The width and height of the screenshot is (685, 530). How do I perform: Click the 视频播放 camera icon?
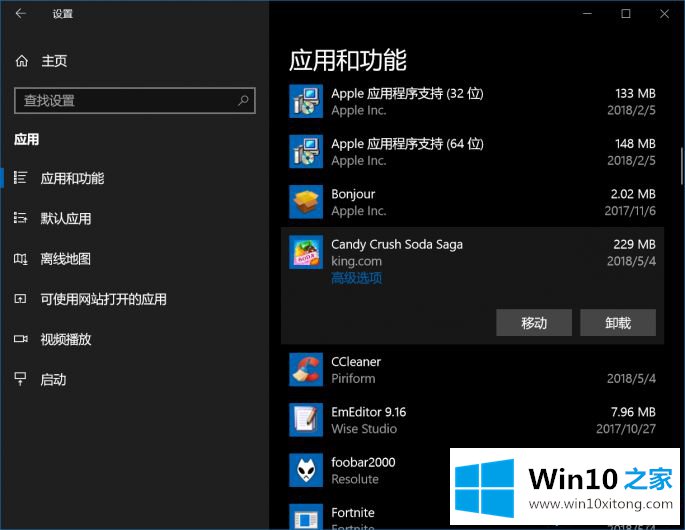click(x=20, y=339)
